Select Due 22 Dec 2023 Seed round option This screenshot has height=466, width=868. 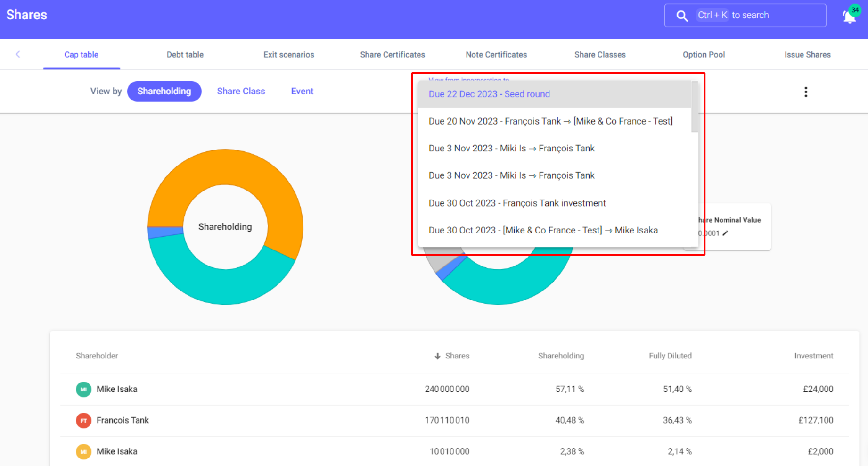(x=489, y=94)
